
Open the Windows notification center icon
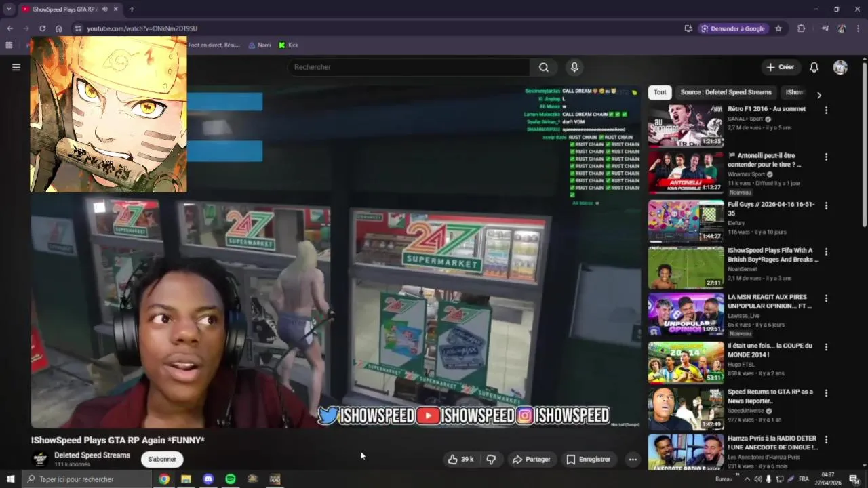tap(854, 479)
